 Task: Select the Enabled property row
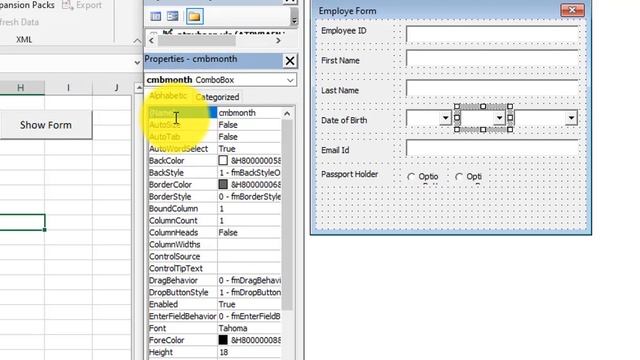point(214,304)
